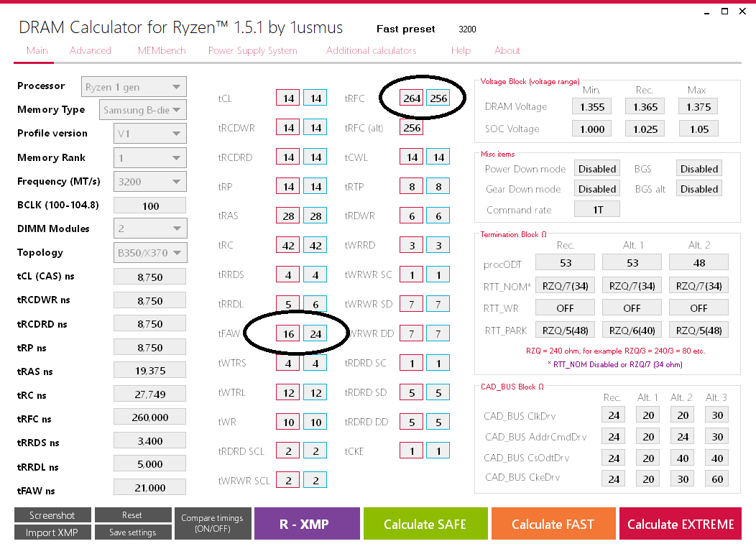The width and height of the screenshot is (756, 554).
Task: Click the red tWTRL value 12
Action: coord(288,392)
